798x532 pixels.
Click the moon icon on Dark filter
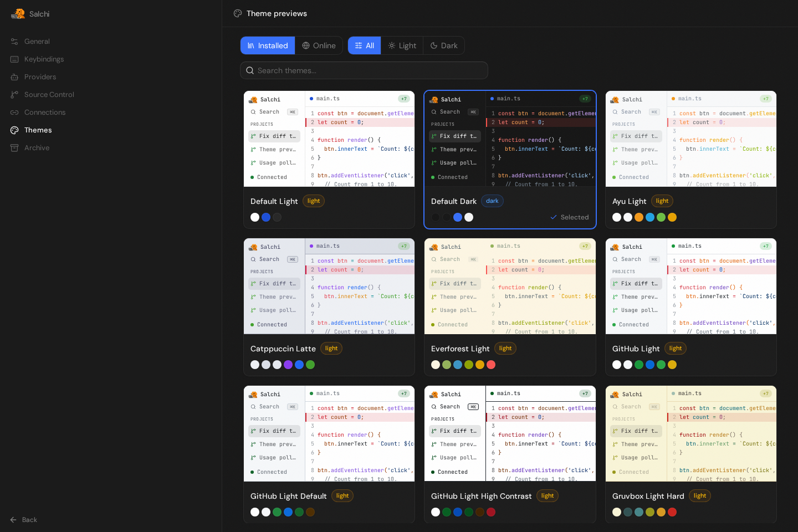point(434,45)
